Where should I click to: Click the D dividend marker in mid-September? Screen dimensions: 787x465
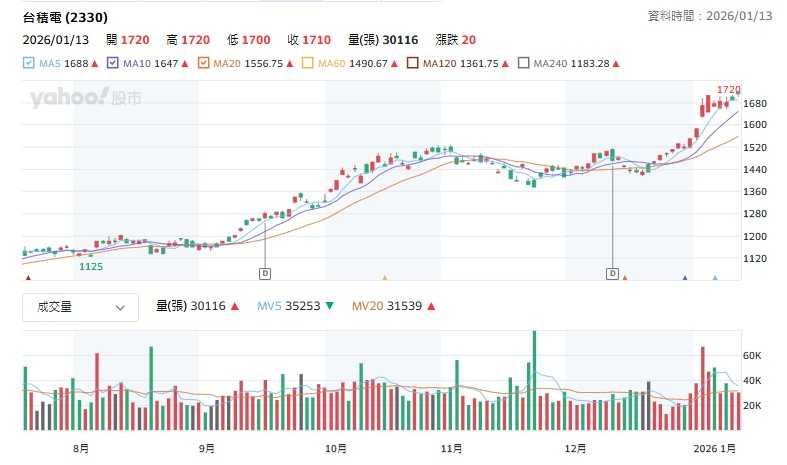(x=265, y=272)
